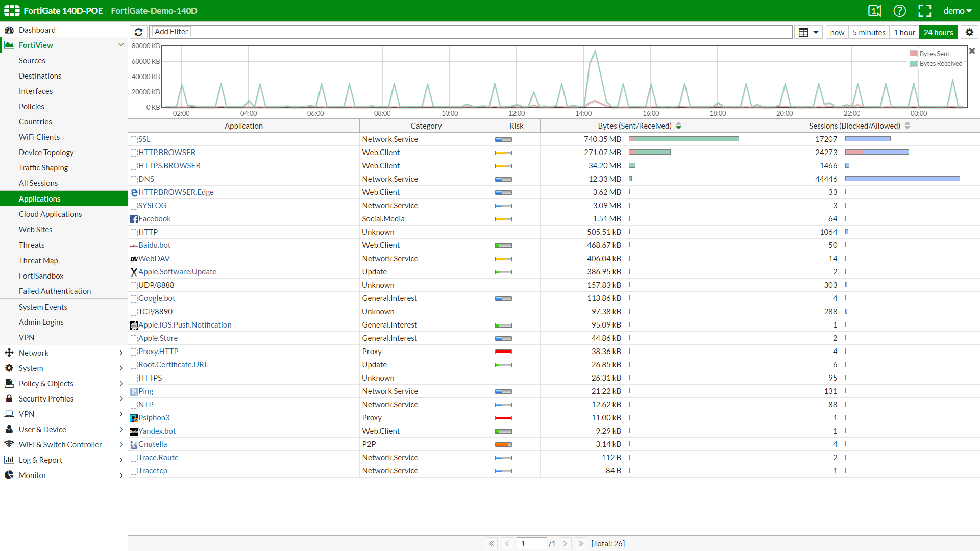Open the settings gear icon in toolbar
Image resolution: width=980 pixels, height=551 pixels.
pyautogui.click(x=969, y=32)
